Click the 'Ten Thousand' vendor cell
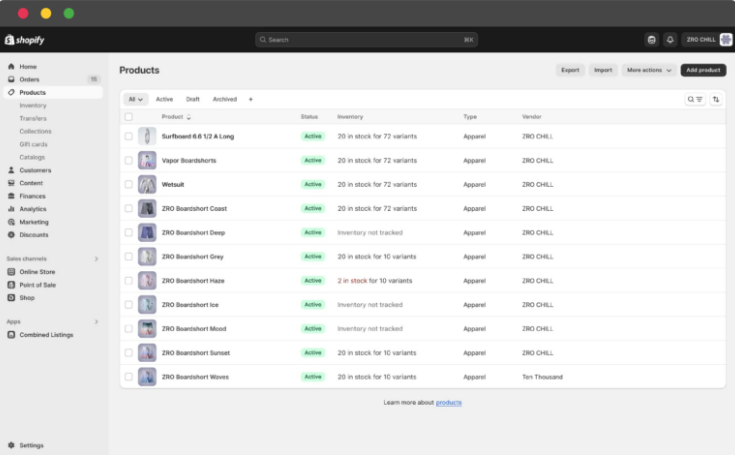 542,377
